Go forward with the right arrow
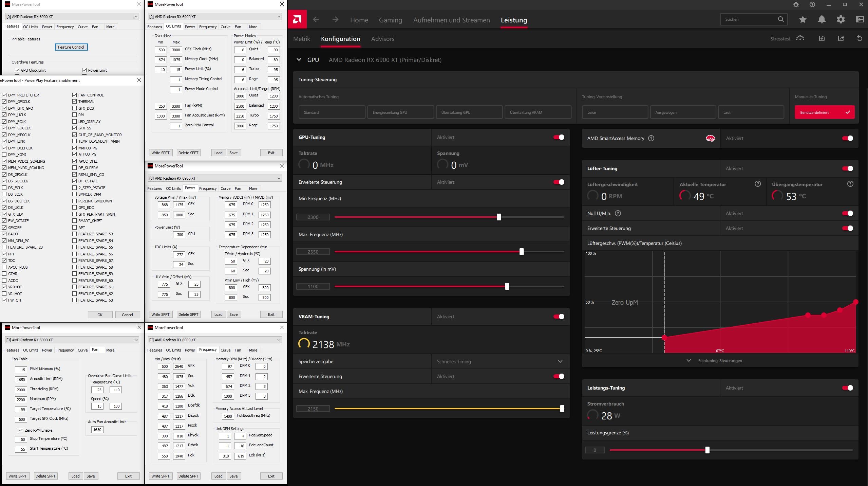The image size is (868, 486). point(335,19)
